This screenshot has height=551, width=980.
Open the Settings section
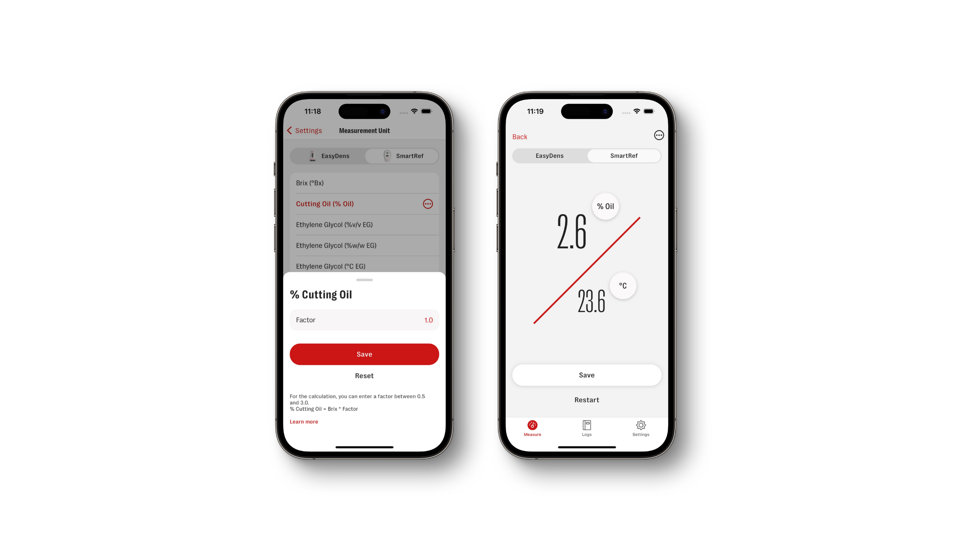(x=640, y=428)
